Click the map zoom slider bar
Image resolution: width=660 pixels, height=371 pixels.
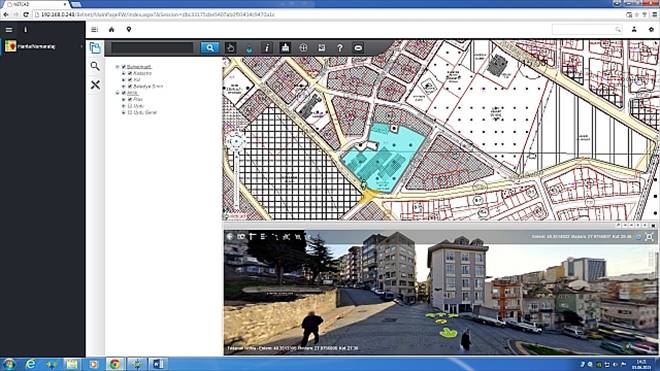tap(237, 179)
